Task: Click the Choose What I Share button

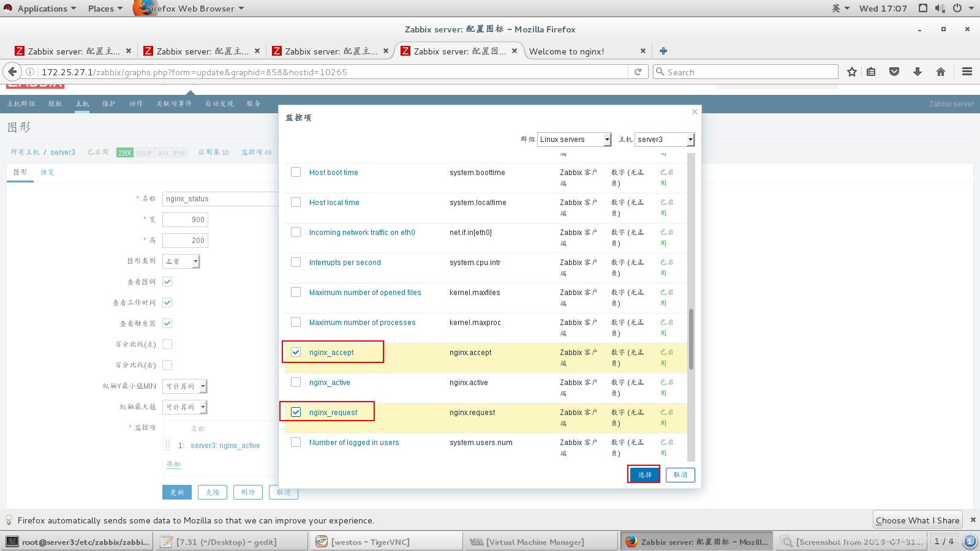Action: tap(918, 520)
